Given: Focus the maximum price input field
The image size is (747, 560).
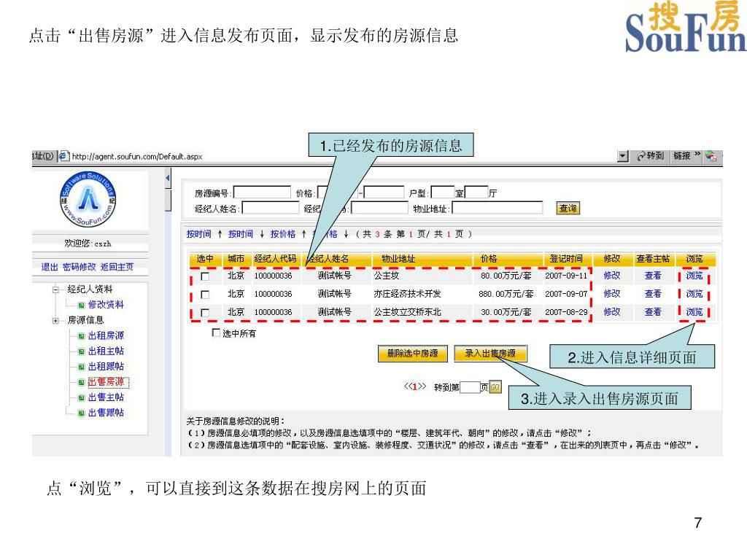Looking at the screenshot, I should [384, 192].
